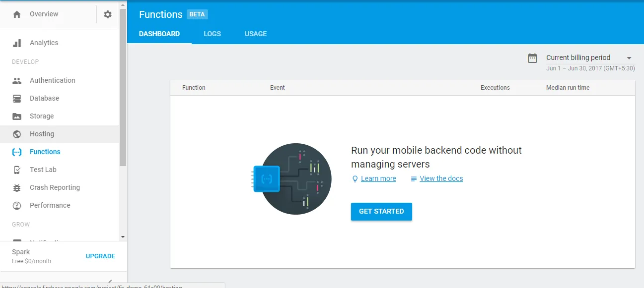Viewport: 644px width, 288px height.
Task: Click the Spark plan label
Action: (21, 252)
